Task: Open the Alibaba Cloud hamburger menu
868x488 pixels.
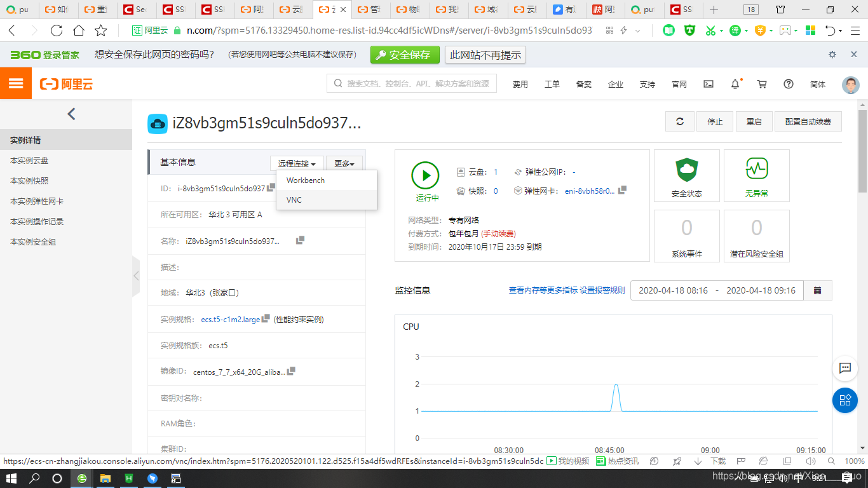Action: pos(16,84)
